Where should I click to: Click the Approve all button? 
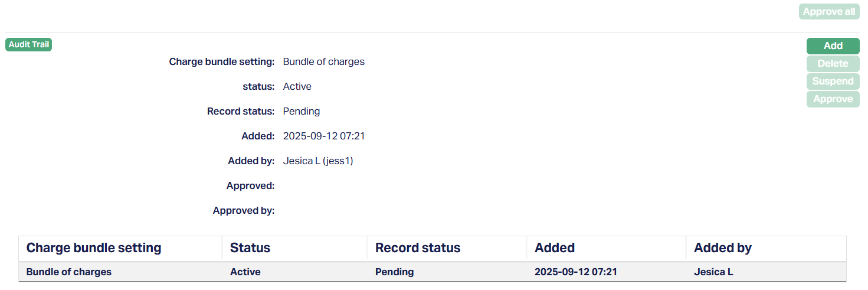(x=828, y=12)
